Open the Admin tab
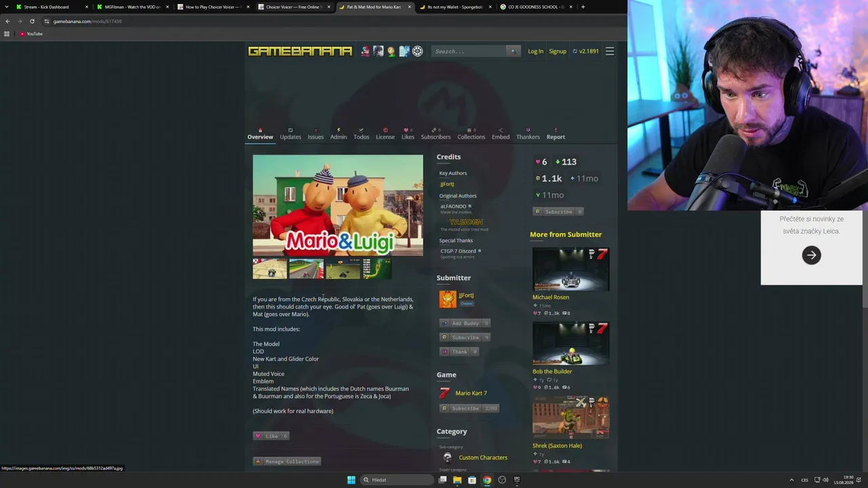Viewport: 868px width, 488px height. pos(338,134)
